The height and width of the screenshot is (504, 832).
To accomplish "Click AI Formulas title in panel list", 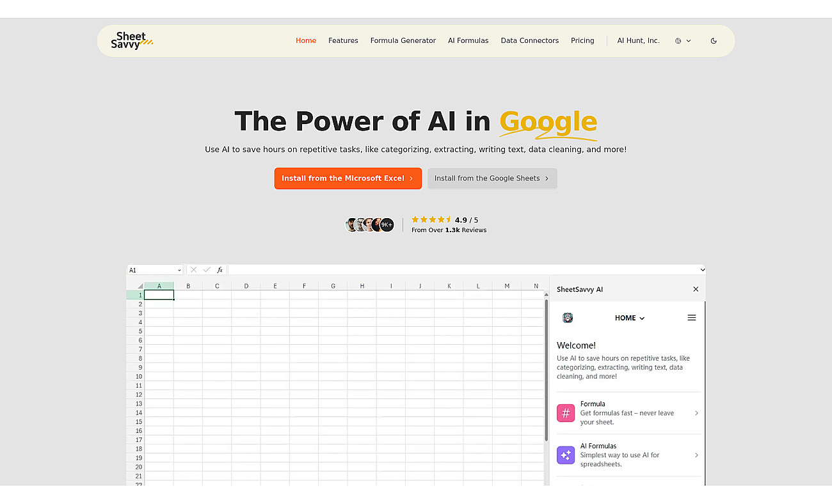I will click(x=598, y=446).
